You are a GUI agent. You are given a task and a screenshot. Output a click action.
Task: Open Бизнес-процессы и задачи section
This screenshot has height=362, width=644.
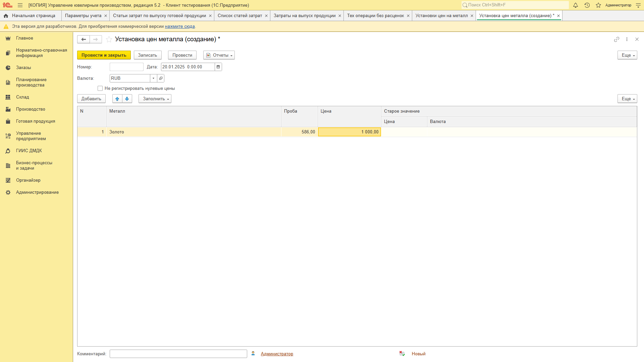(x=34, y=166)
